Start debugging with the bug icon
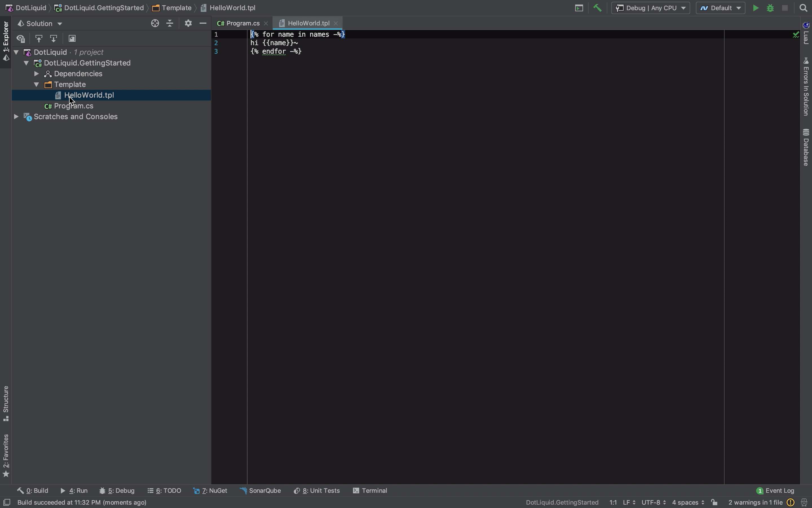The width and height of the screenshot is (812, 508). click(x=770, y=8)
